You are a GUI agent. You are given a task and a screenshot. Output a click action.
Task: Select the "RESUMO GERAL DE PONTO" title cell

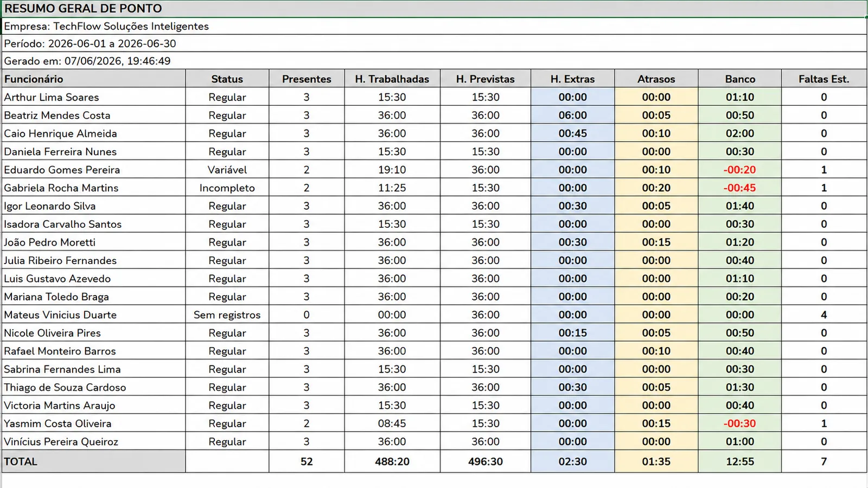pyautogui.click(x=434, y=9)
